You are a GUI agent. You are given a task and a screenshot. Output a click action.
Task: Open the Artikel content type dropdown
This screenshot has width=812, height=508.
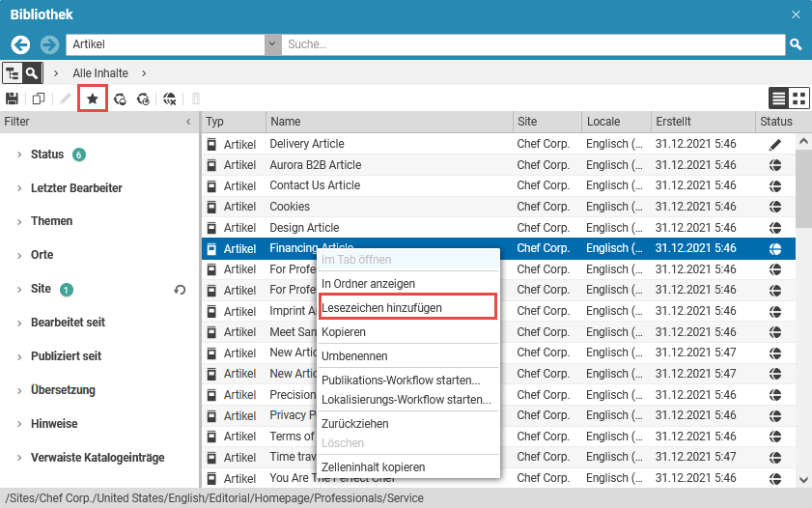[x=271, y=44]
